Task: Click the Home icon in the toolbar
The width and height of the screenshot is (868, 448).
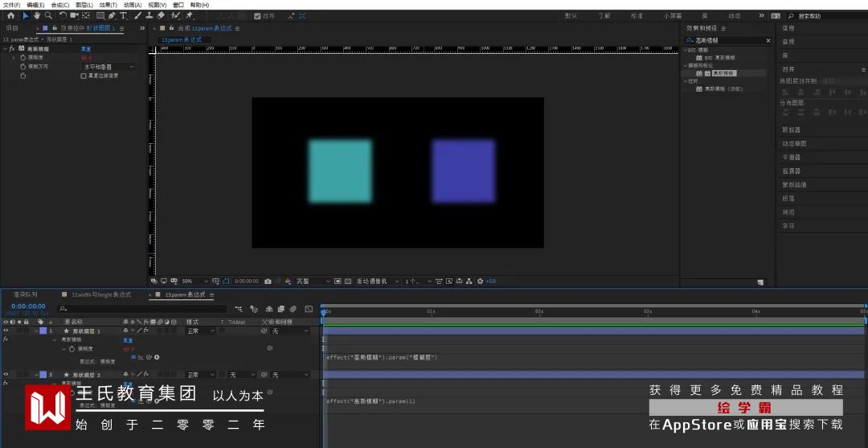Action: (10, 15)
